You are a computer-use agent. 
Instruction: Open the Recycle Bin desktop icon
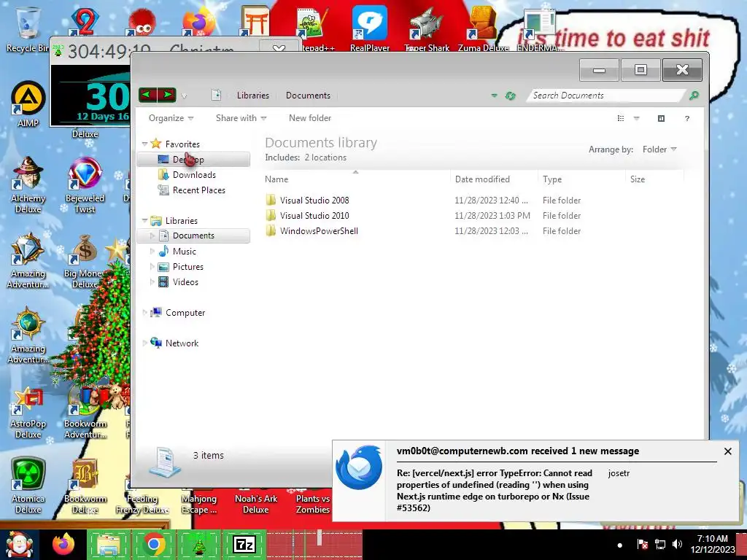click(28, 29)
